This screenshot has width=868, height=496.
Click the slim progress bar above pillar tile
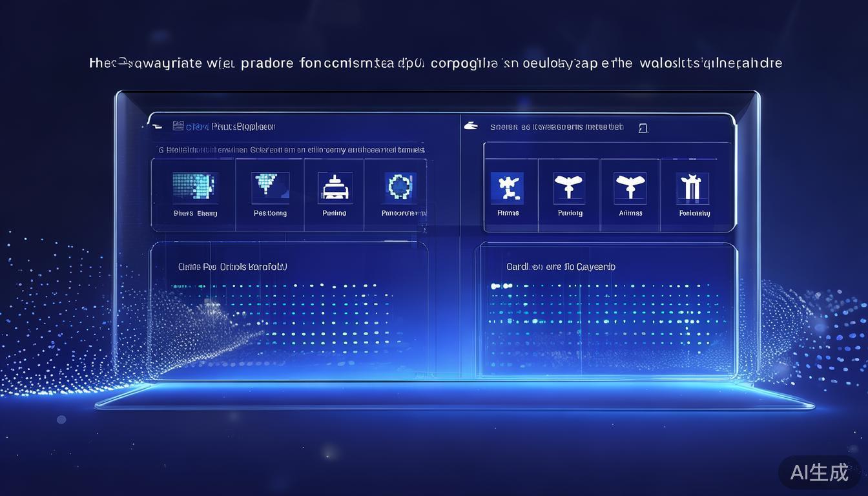(x=696, y=159)
